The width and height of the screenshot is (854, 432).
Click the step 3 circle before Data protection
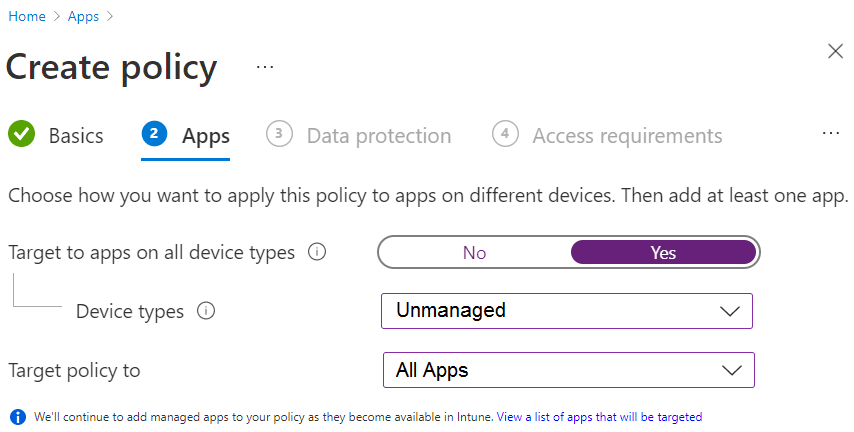pos(279,134)
